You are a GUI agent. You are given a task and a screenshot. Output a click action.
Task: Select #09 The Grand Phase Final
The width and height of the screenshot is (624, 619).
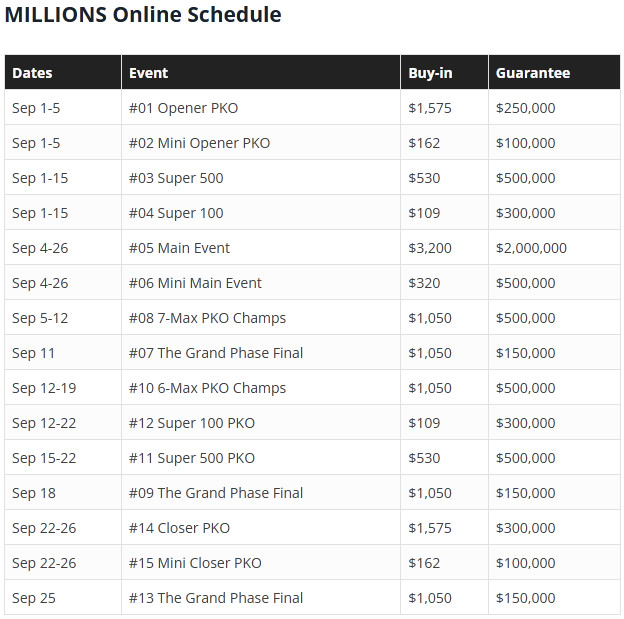(x=216, y=493)
